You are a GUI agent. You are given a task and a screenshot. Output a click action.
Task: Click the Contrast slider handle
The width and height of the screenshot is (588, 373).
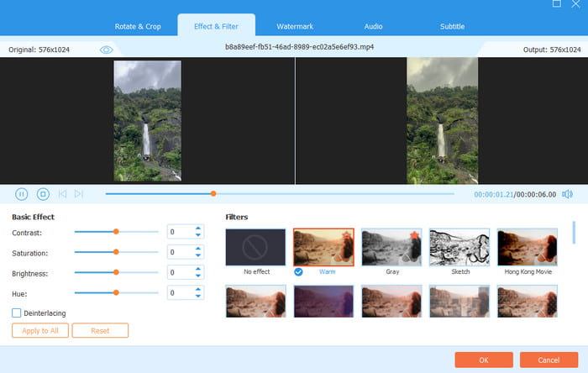pyautogui.click(x=116, y=232)
